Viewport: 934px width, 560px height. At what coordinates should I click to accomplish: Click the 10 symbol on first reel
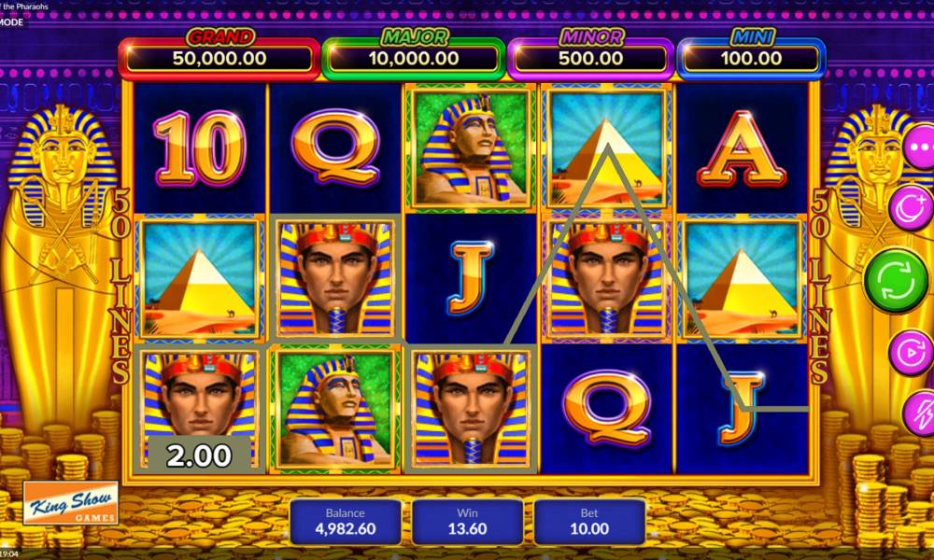point(200,148)
